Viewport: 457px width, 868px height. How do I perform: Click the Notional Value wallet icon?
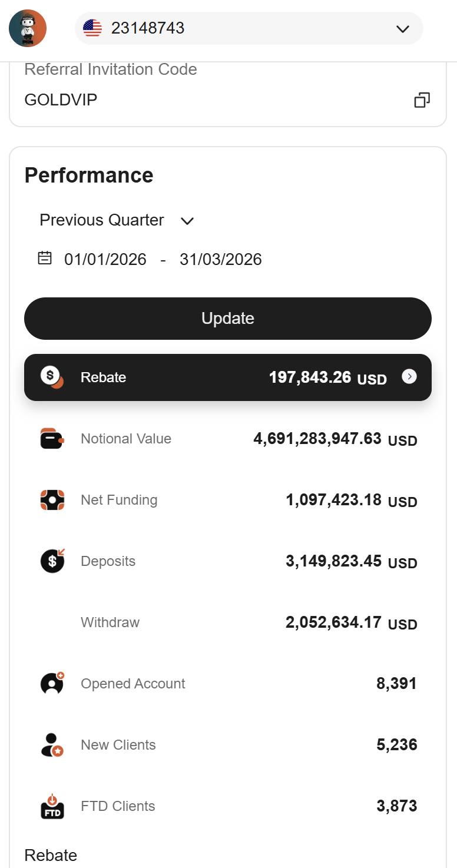point(52,439)
